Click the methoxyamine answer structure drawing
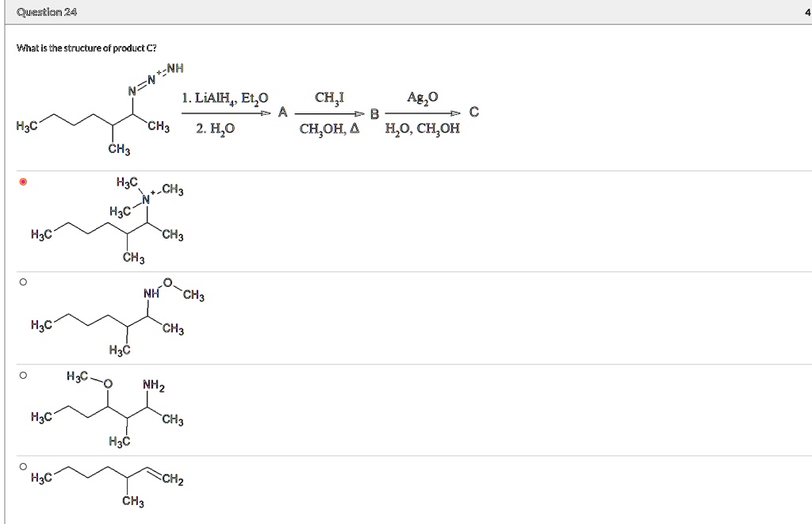 tap(119, 317)
